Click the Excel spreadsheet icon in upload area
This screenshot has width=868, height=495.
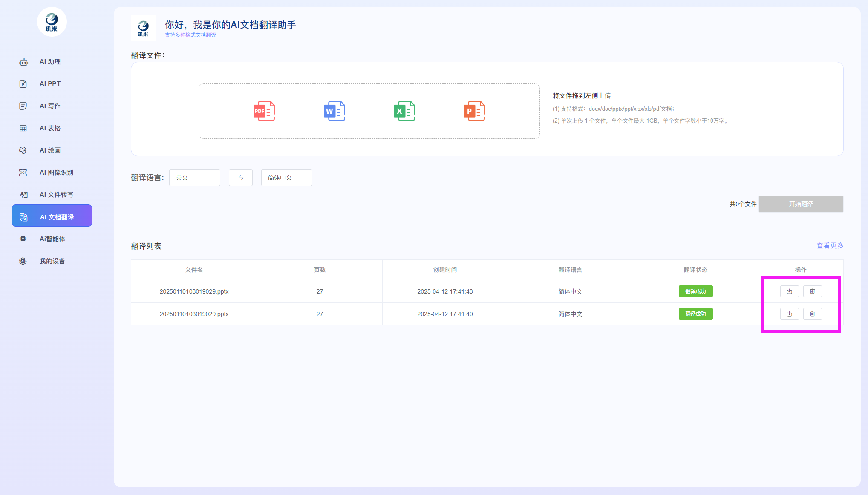click(x=404, y=111)
